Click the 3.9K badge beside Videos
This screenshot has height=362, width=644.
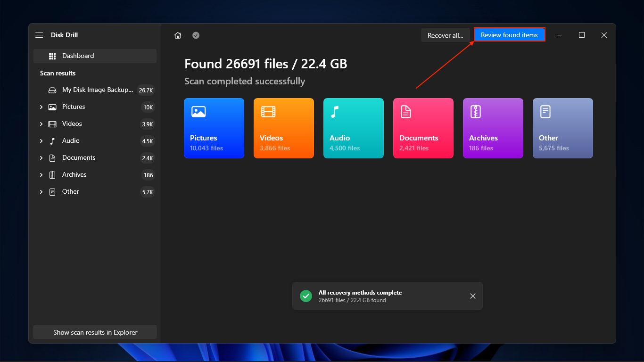[x=147, y=124]
